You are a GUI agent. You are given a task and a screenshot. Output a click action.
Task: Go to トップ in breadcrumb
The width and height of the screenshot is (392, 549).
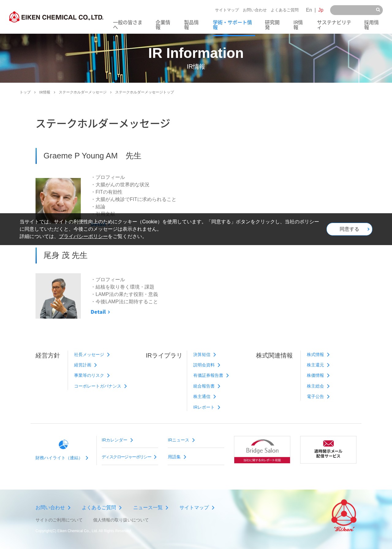coord(25,92)
